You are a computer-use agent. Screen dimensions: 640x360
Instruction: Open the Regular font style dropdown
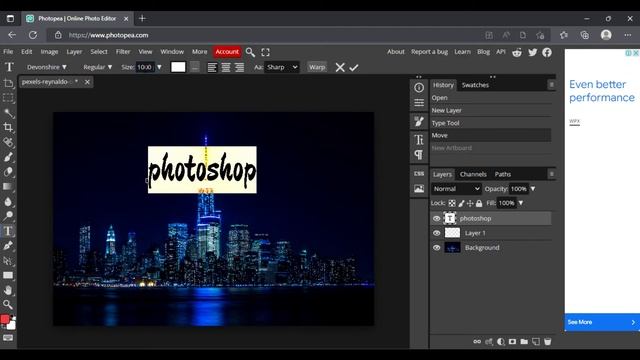pyautogui.click(x=98, y=67)
